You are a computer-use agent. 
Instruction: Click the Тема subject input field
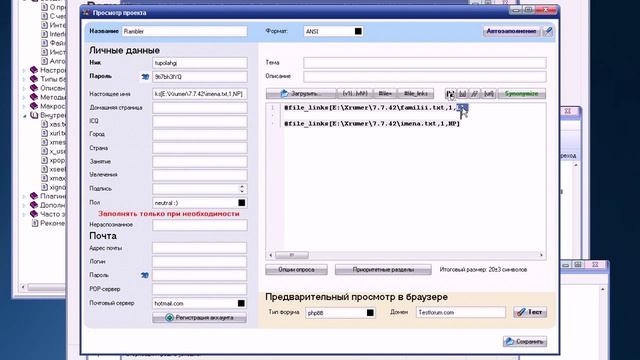coord(424,63)
